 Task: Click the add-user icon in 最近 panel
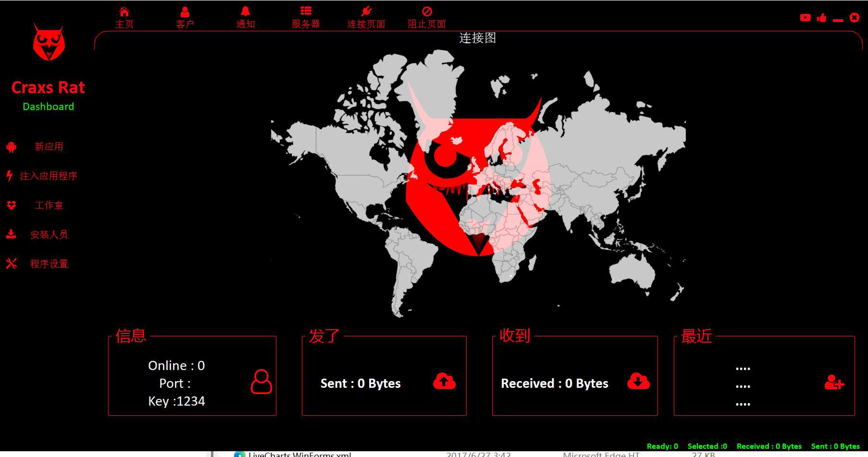point(834,382)
